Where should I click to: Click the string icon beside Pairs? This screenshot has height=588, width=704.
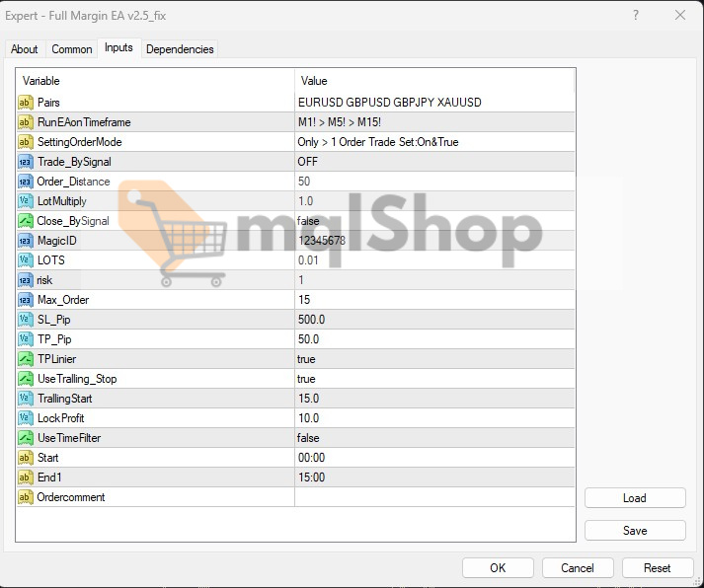point(26,103)
